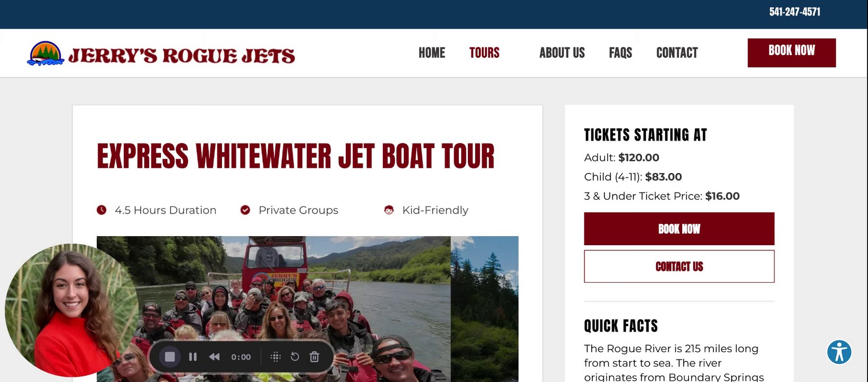Open the About Us menu item
This screenshot has width=868, height=382.
click(561, 53)
